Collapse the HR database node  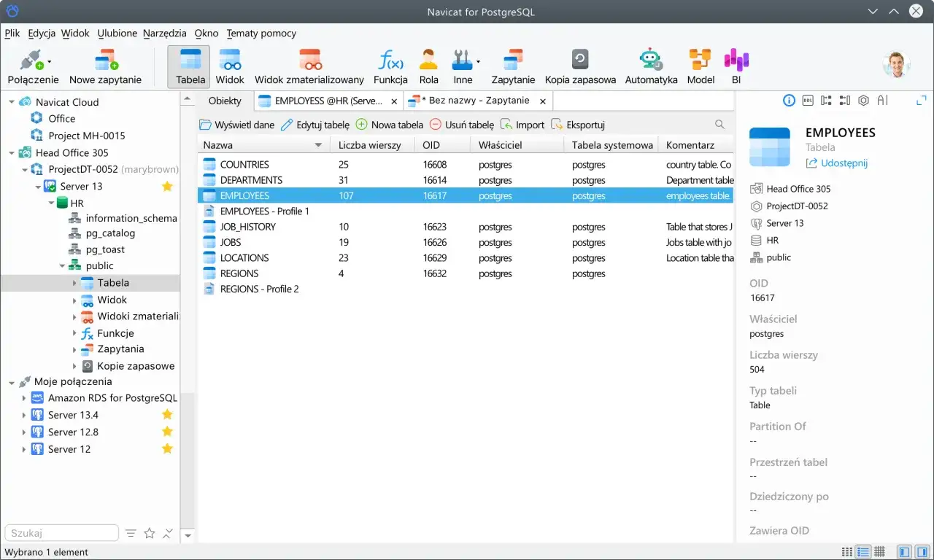[x=50, y=203]
